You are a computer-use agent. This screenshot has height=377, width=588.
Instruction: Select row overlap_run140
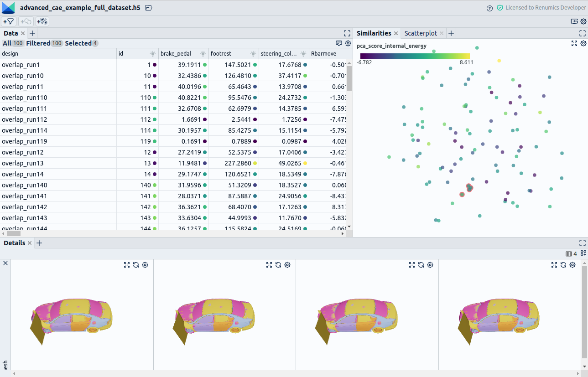click(x=173, y=185)
